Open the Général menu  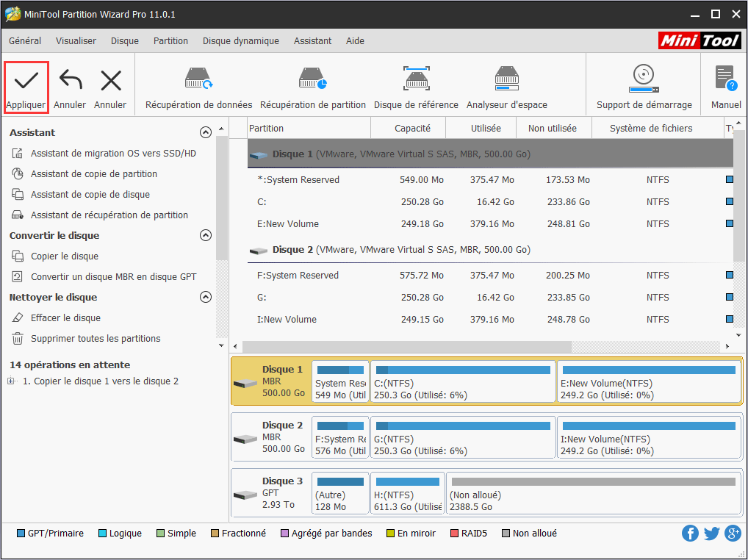coord(25,41)
